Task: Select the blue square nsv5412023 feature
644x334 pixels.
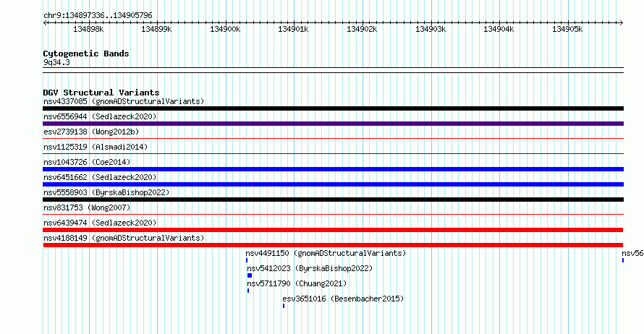Action: tap(250, 275)
